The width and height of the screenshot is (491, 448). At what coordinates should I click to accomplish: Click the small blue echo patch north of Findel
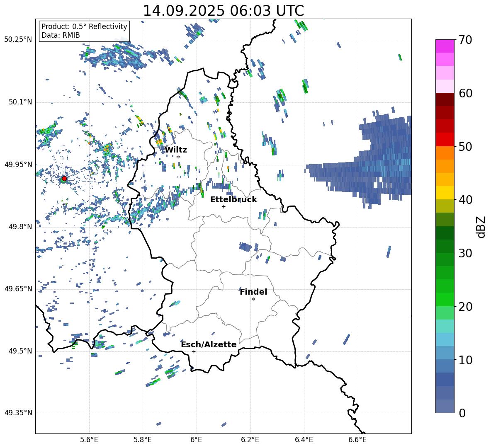click(245, 247)
